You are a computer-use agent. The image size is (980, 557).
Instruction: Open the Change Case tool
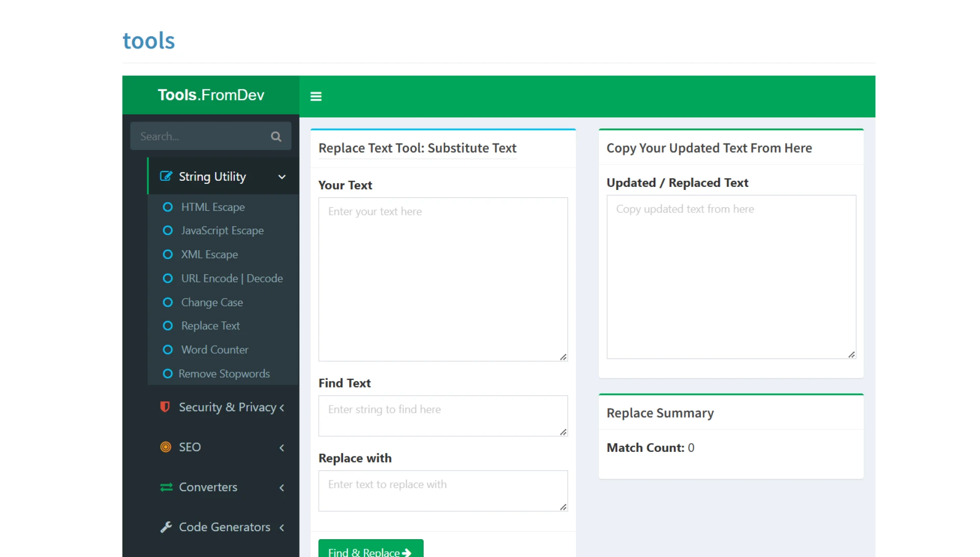[x=212, y=302]
